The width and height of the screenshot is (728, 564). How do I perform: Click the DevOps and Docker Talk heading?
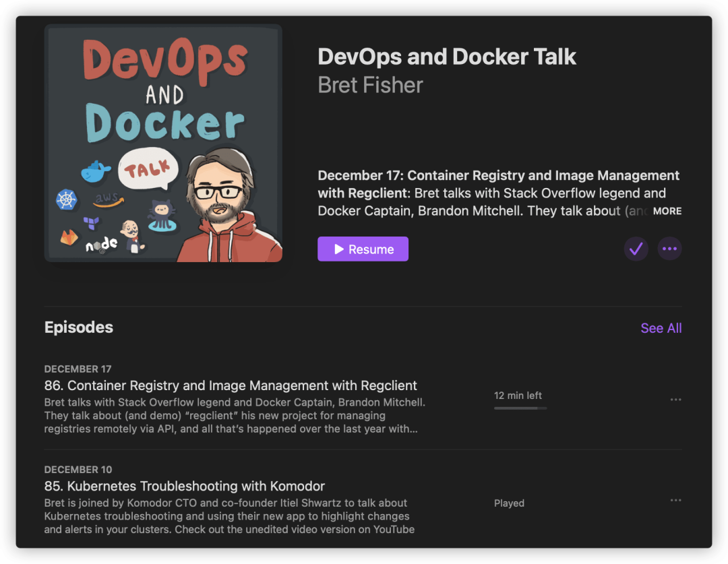[x=447, y=57]
